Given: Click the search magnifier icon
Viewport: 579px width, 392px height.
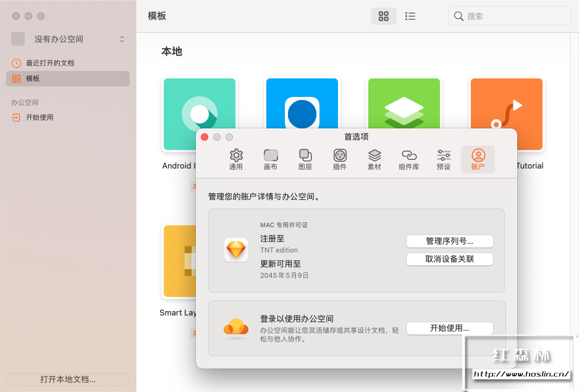Looking at the screenshot, I should pos(459,16).
